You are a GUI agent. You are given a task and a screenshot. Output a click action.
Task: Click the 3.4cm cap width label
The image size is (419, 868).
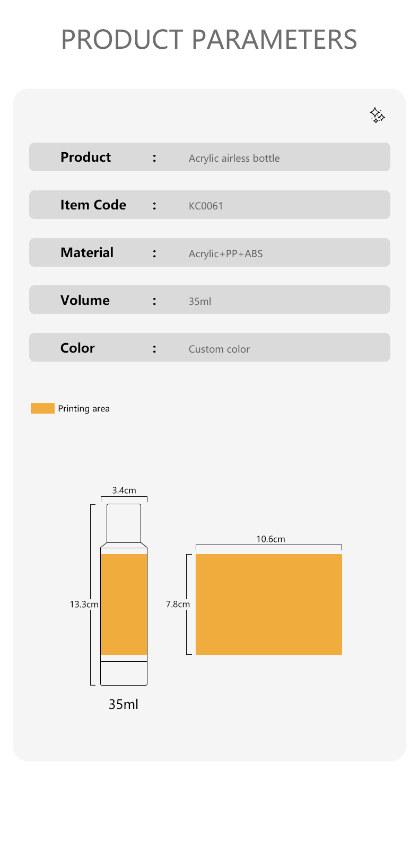[x=124, y=490]
